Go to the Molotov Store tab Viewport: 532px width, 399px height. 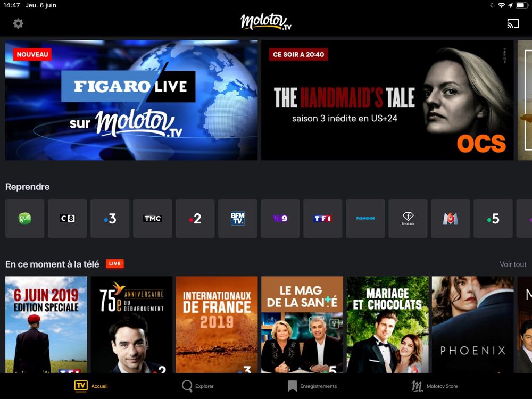point(435,386)
